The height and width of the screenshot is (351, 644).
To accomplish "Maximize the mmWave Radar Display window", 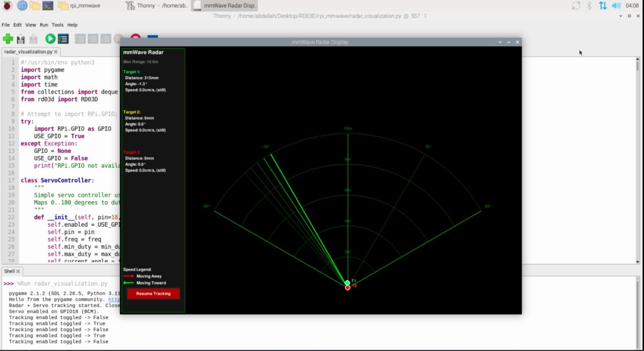I will pyautogui.click(x=509, y=42).
